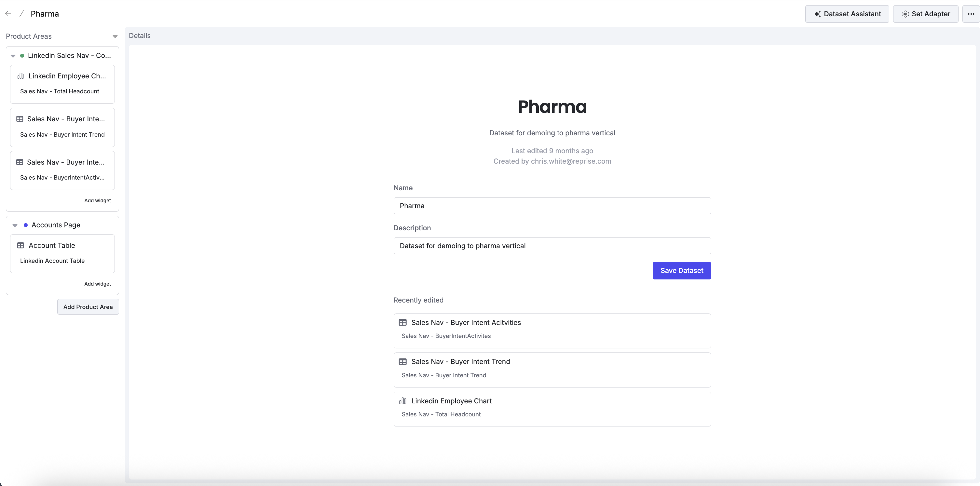Click Add widget under Accounts Page
Image resolution: width=980 pixels, height=486 pixels.
coord(97,284)
